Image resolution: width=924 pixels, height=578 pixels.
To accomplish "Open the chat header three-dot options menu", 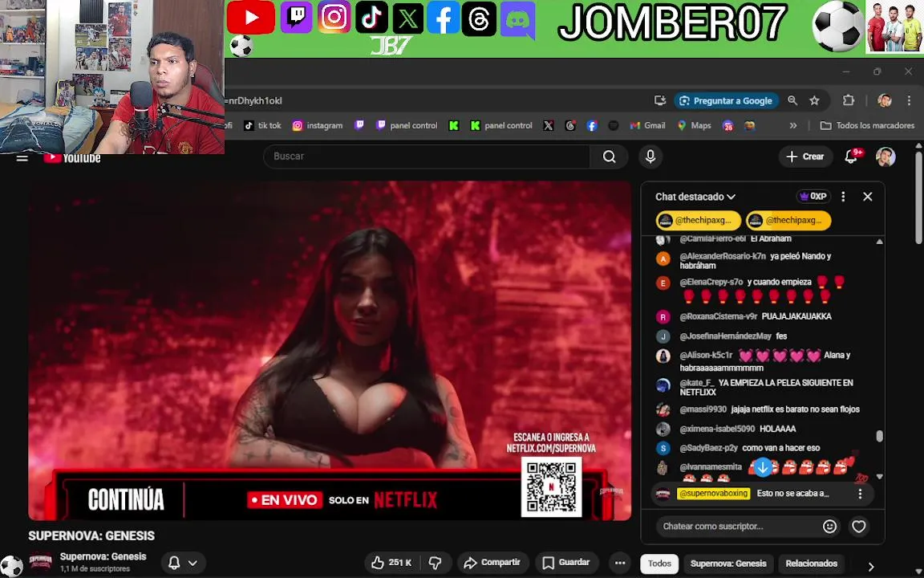I will pyautogui.click(x=843, y=197).
